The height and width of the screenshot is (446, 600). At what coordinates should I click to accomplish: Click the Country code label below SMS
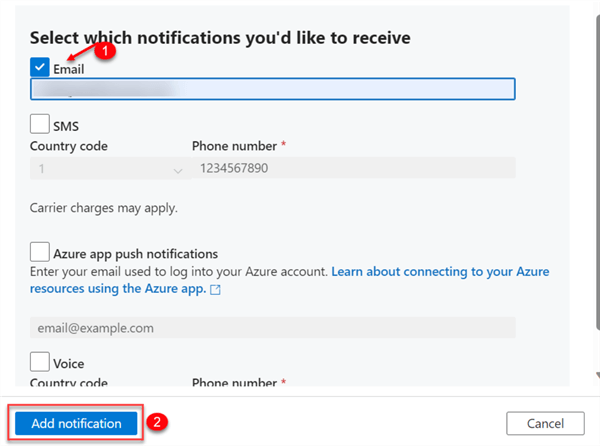[69, 146]
